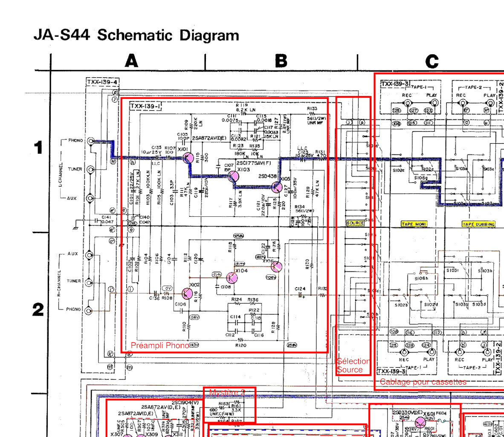Viewport: 504px width, 437px height.
Task: Click the 'R119 8.2K LN' resistor label
Action: (245, 108)
